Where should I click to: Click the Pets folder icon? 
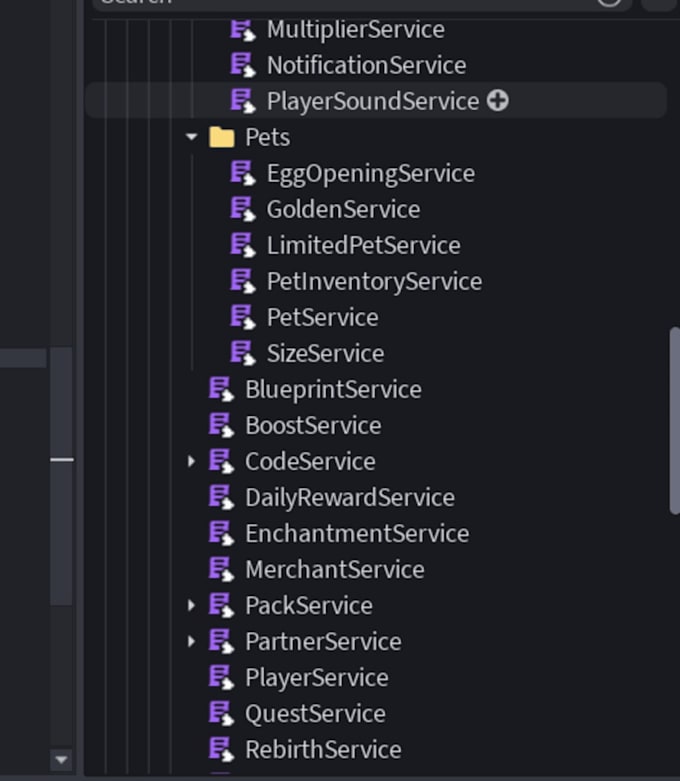222,137
